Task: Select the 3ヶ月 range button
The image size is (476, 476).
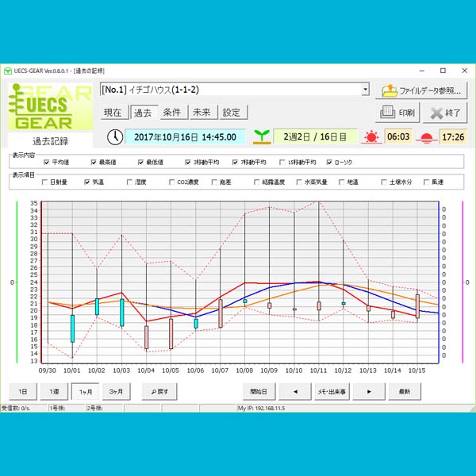Action: (117, 391)
